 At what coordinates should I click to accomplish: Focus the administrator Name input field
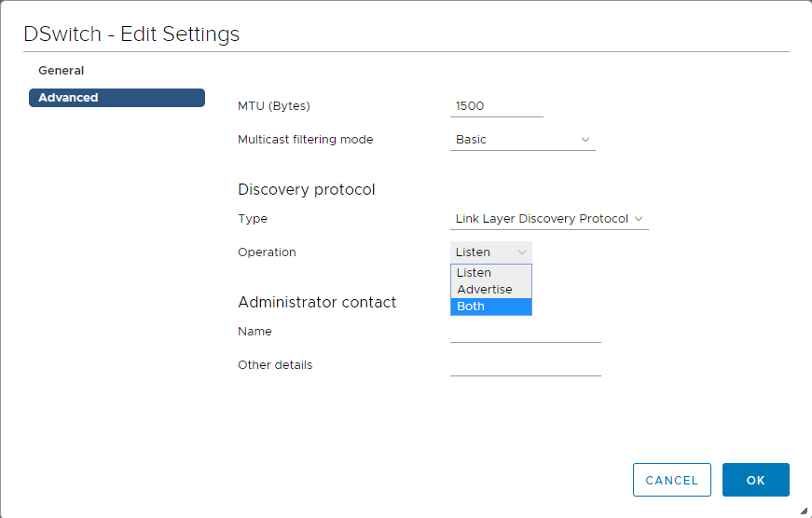click(525, 333)
